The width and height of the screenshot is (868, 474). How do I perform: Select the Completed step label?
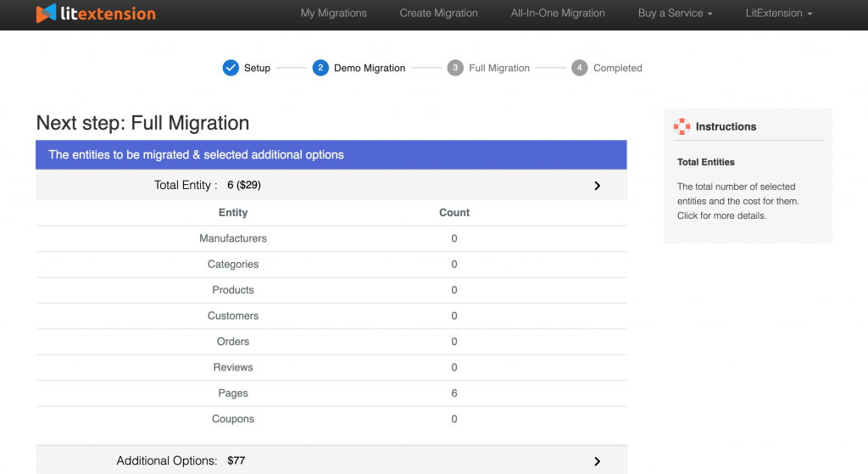(x=618, y=68)
